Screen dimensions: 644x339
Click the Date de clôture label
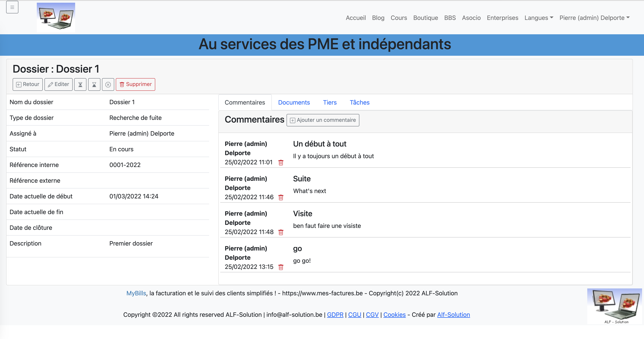click(x=31, y=228)
